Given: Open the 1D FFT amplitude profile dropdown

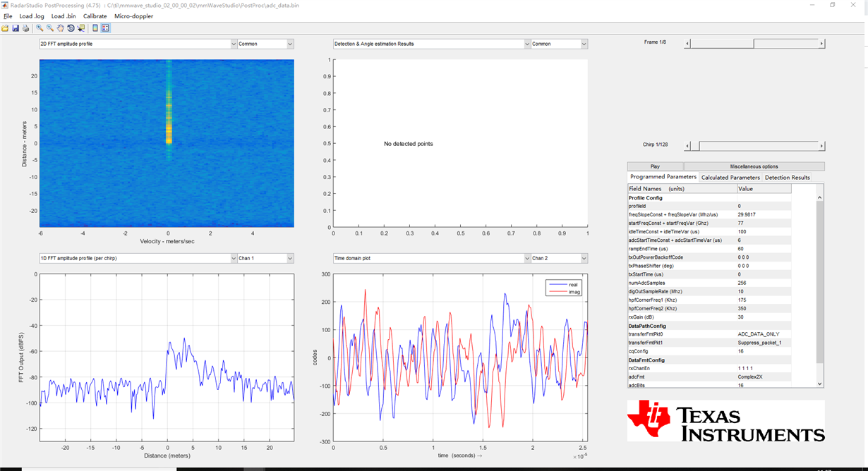Looking at the screenshot, I should click(x=138, y=258).
